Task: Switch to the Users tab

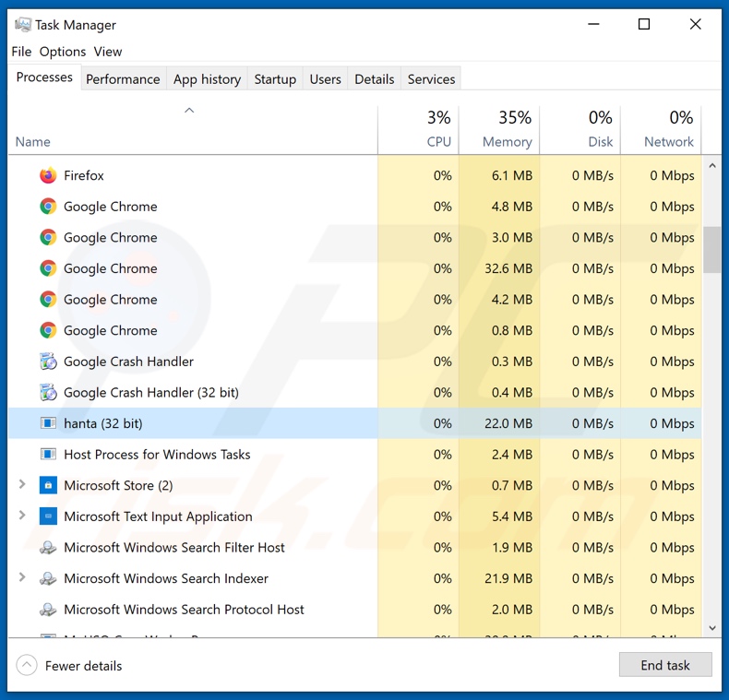Action: click(326, 79)
